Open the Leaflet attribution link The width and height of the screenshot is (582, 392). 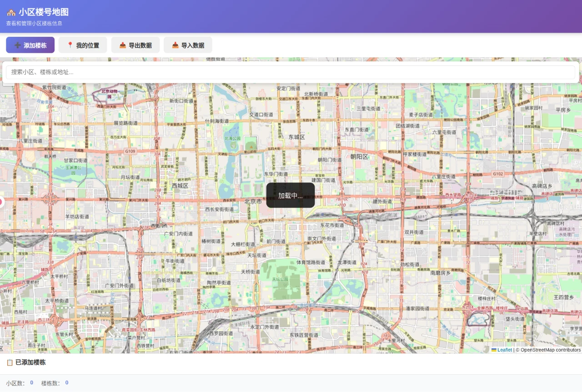pyautogui.click(x=504, y=350)
